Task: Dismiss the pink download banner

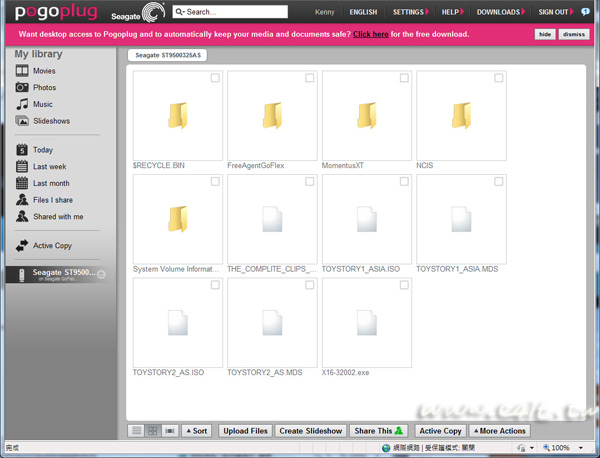Action: (574, 34)
